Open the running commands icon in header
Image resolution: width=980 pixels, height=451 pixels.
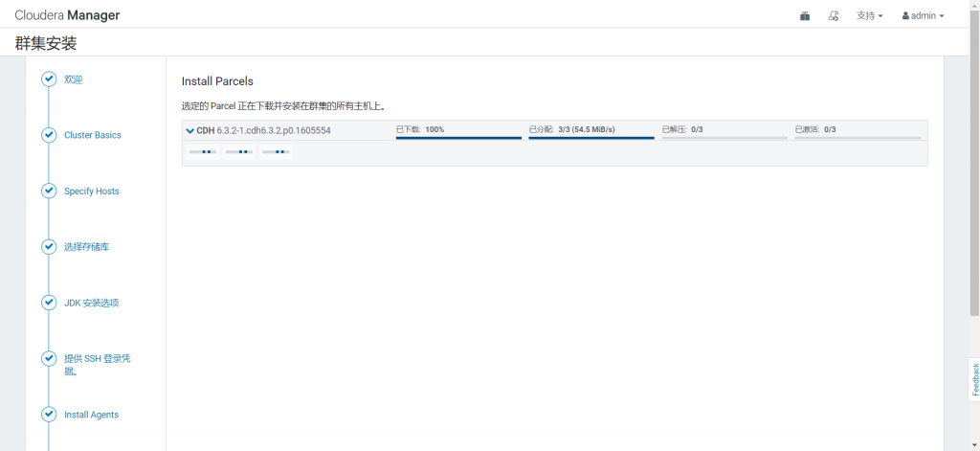834,16
